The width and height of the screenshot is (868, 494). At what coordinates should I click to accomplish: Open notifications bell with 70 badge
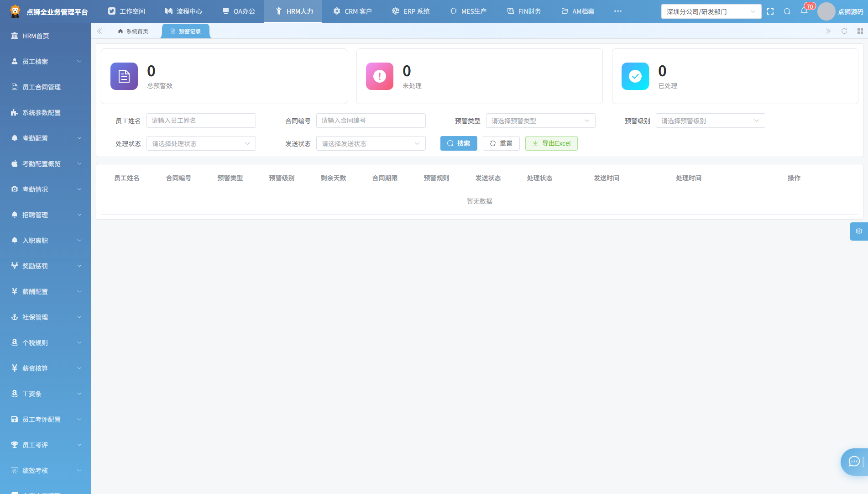(x=804, y=11)
